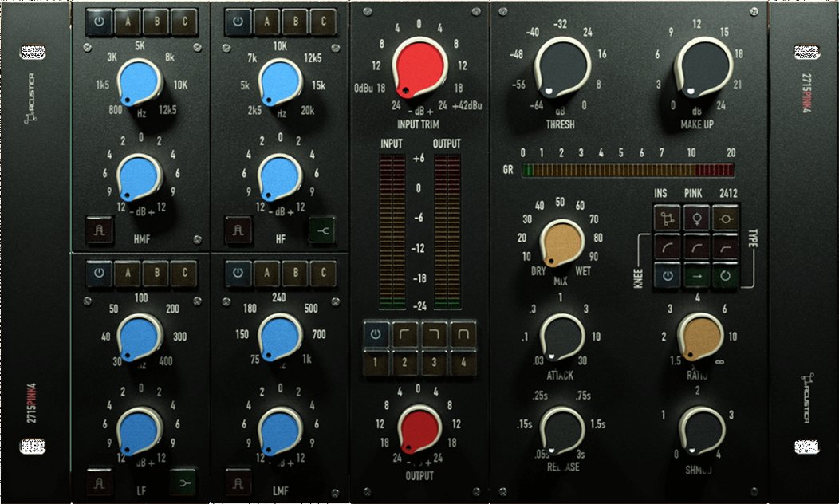Select the middle knee curve icon
The image size is (839, 504).
[697, 247]
